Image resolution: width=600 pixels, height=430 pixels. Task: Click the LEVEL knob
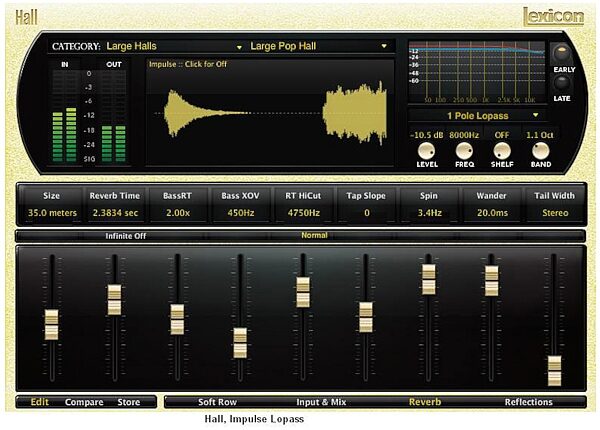pyautogui.click(x=426, y=151)
